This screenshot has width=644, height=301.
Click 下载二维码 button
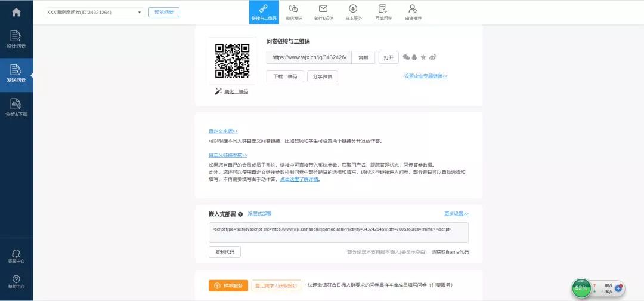(285, 76)
